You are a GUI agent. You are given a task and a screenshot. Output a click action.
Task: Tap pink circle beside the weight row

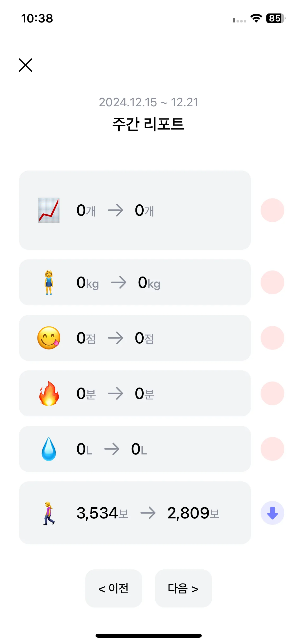point(272,282)
